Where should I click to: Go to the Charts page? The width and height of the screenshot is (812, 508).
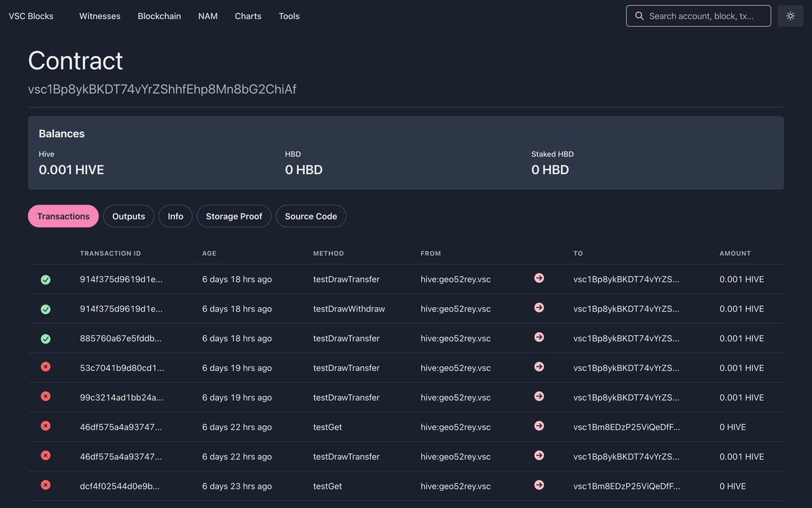(248, 16)
